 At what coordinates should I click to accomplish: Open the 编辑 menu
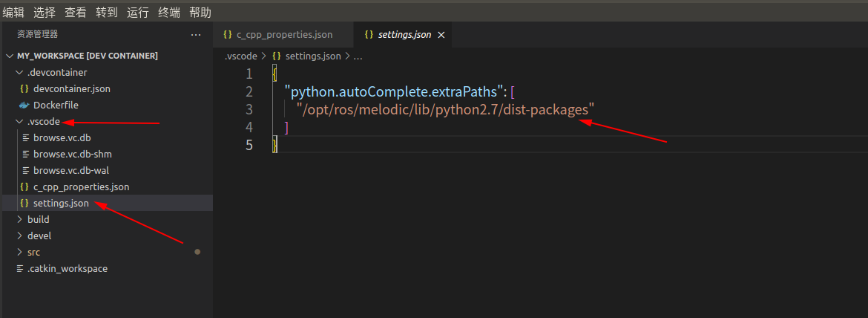13,12
